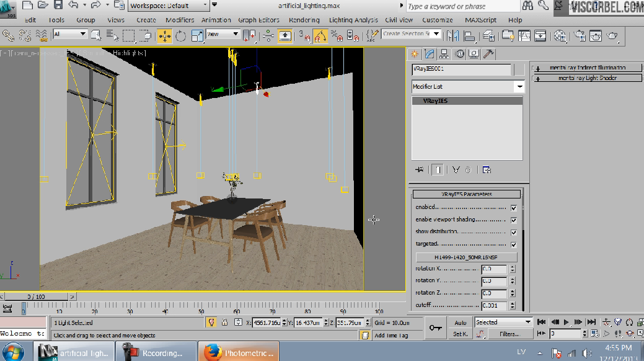644x361 pixels.
Task: Click the 0 / 100 time slider
Action: point(36,296)
